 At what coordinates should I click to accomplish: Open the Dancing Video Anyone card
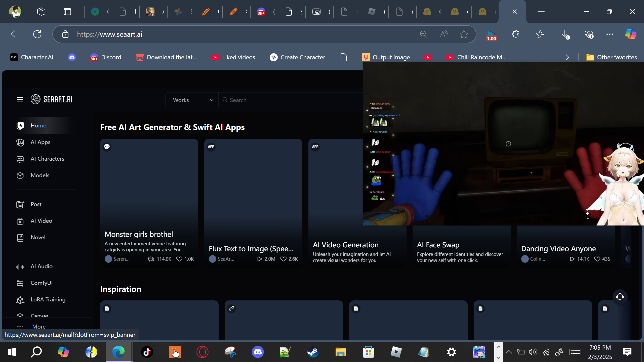pos(566,246)
